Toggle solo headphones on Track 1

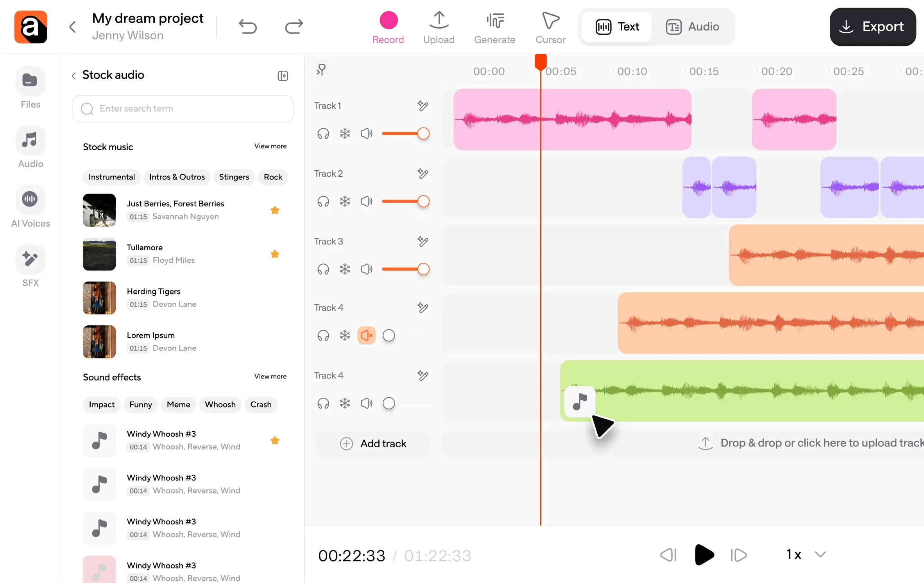pyautogui.click(x=323, y=134)
